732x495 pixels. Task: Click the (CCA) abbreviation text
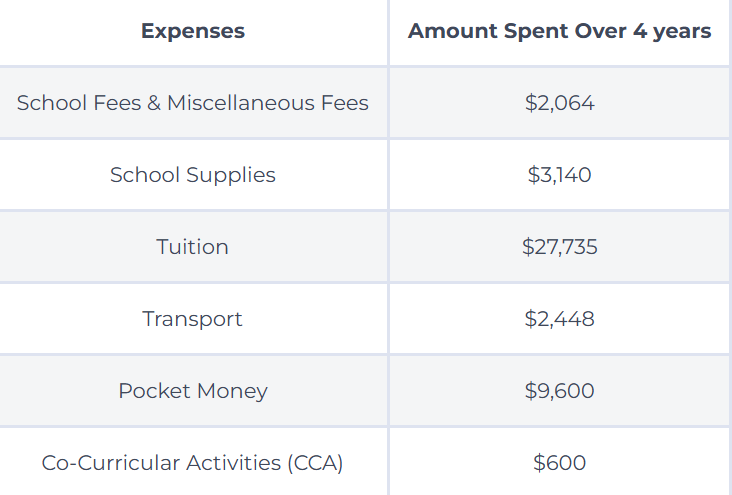click(x=316, y=463)
